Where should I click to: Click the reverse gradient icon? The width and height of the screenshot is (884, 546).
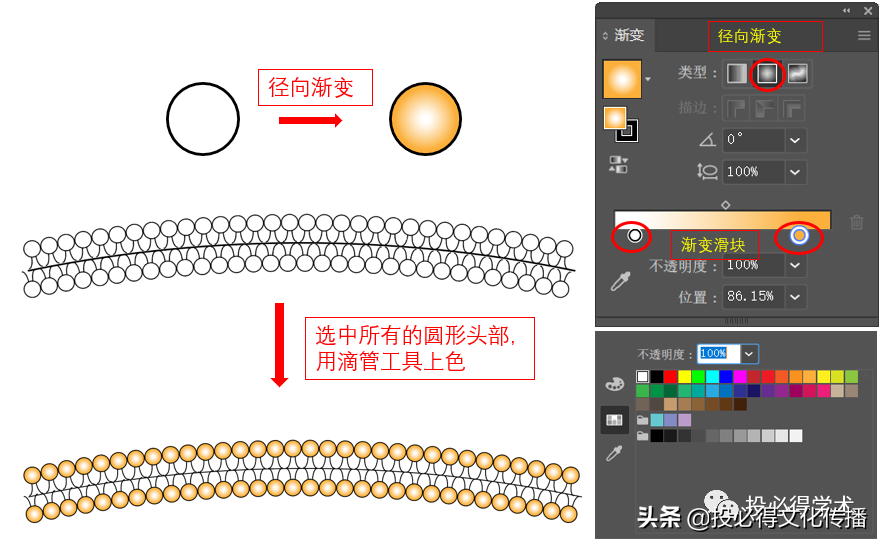point(618,165)
